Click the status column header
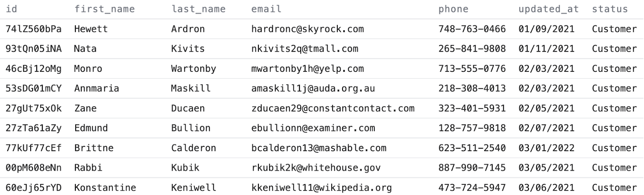 coord(609,9)
